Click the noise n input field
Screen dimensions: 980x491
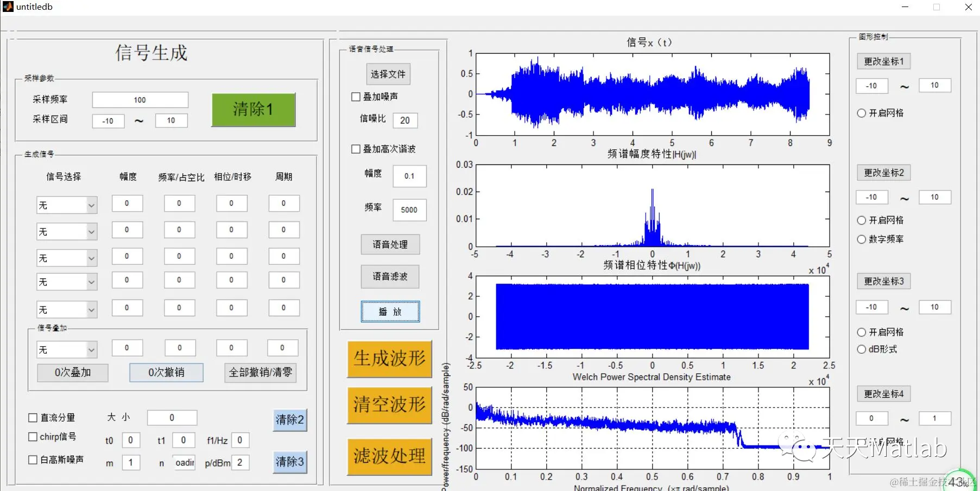tap(185, 463)
